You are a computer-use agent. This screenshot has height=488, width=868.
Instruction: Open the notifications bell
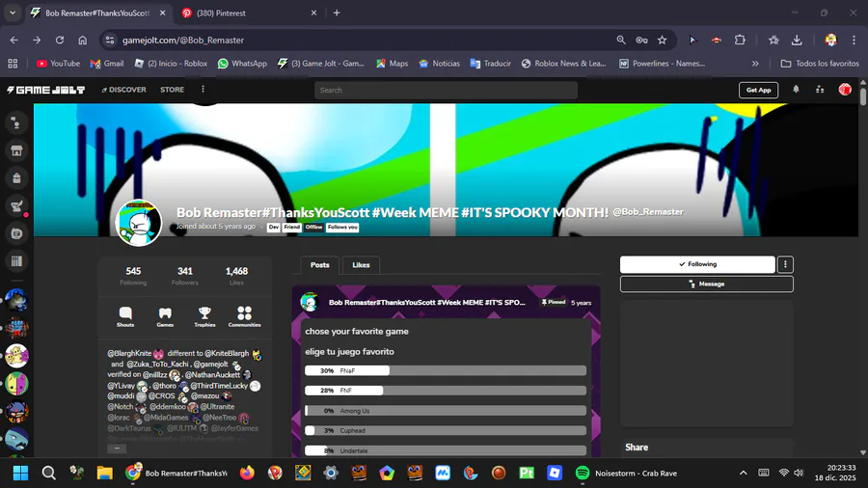tap(796, 89)
